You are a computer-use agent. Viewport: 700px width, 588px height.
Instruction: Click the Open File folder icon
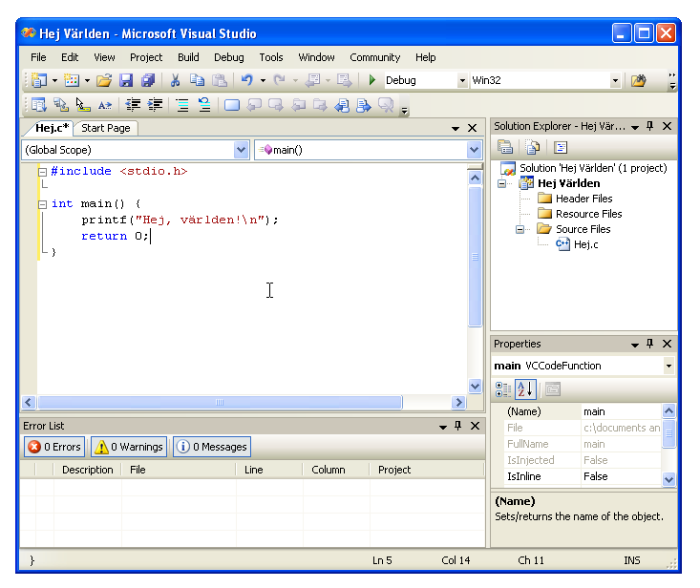pos(104,80)
